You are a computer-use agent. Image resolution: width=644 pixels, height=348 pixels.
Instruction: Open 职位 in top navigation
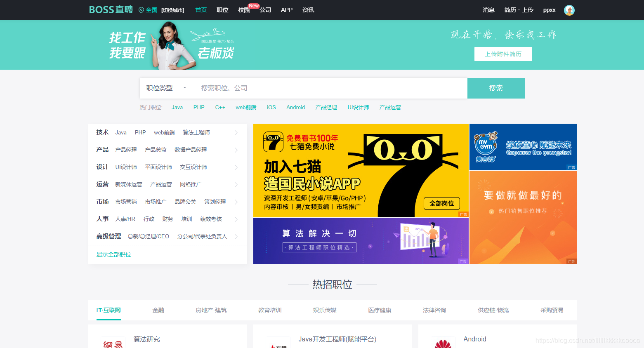coord(222,10)
